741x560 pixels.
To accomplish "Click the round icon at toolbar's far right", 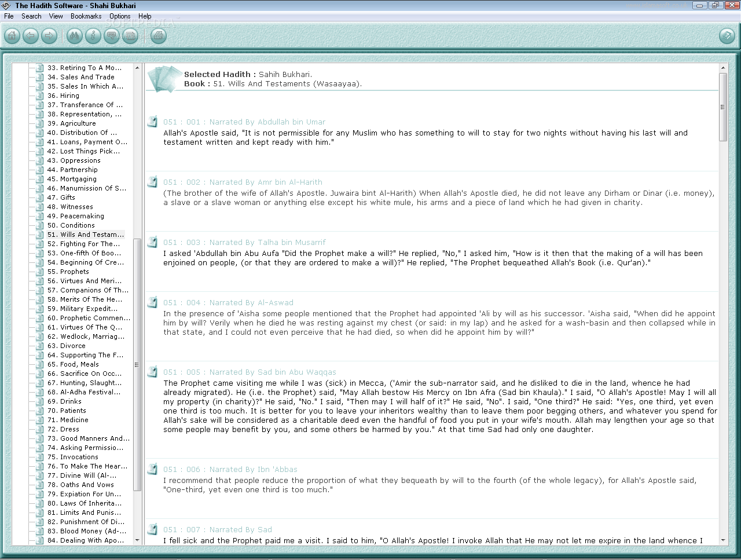I will pyautogui.click(x=727, y=36).
